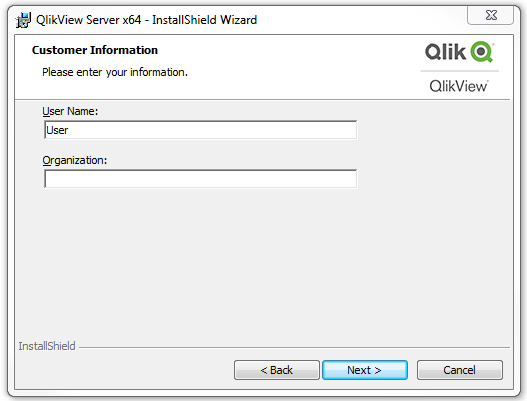This screenshot has width=527, height=401.
Task: Click the "Customer Information" heading
Action: 95,50
